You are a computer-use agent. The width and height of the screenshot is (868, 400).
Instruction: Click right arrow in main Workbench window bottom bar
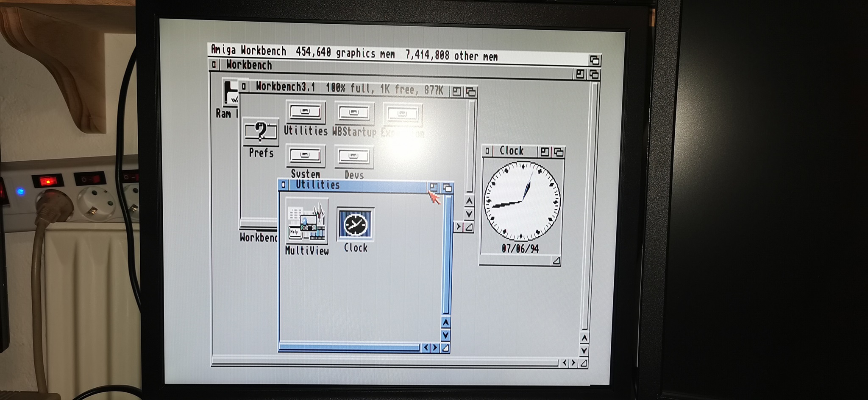point(573,363)
